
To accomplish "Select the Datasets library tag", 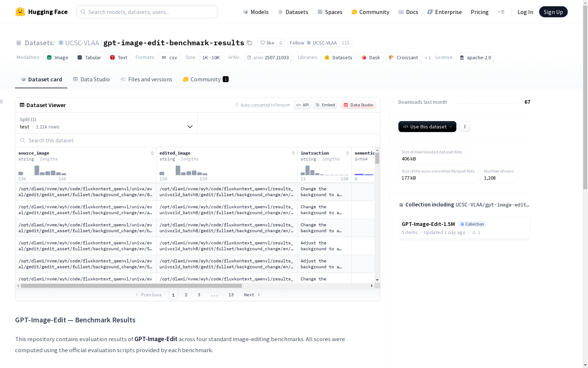I will [338, 57].
